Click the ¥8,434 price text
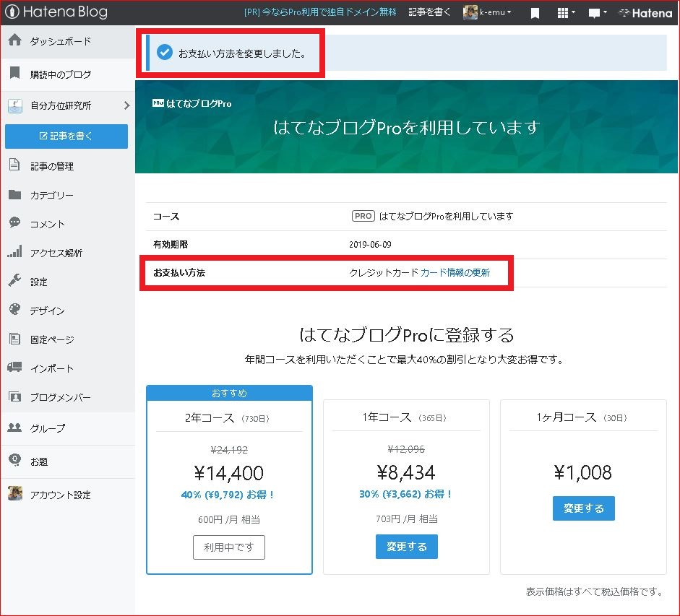The width and height of the screenshot is (680, 616). tap(406, 472)
